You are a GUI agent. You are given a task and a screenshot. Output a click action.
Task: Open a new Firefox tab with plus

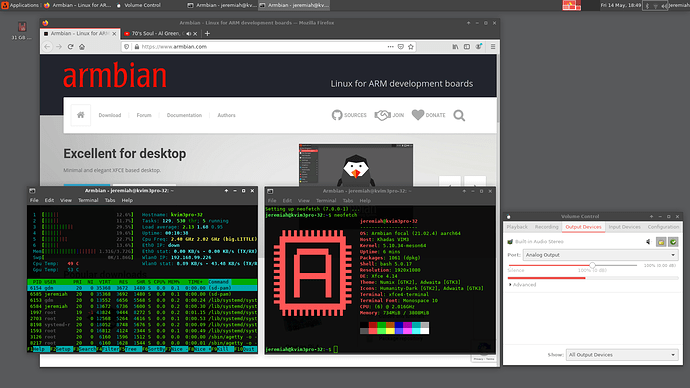(207, 33)
